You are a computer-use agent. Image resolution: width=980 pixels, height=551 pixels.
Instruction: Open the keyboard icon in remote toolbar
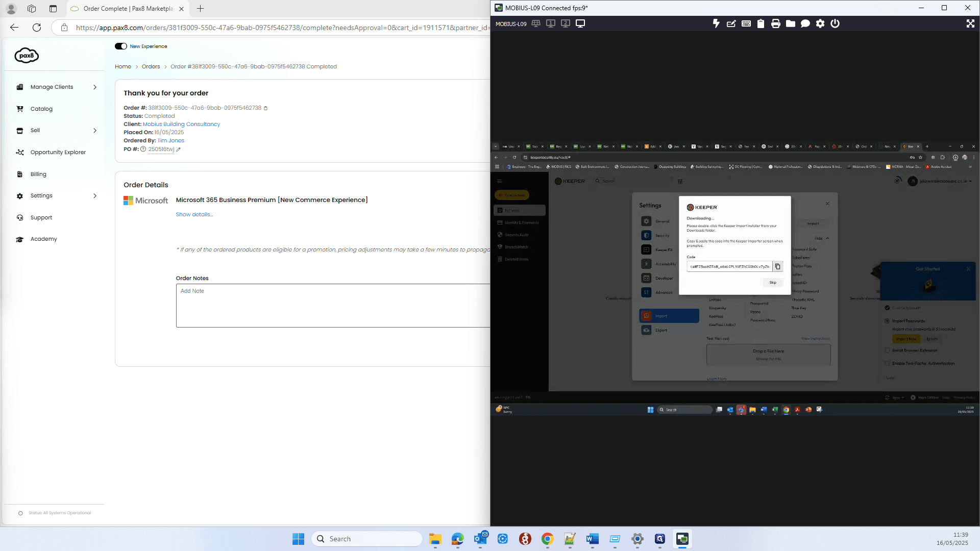coord(746,23)
